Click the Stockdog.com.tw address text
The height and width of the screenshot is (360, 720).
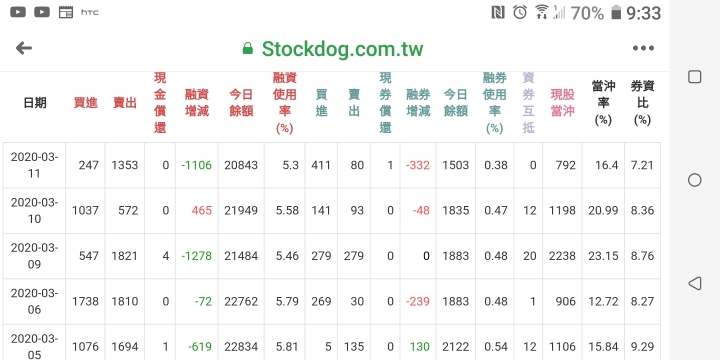point(342,49)
